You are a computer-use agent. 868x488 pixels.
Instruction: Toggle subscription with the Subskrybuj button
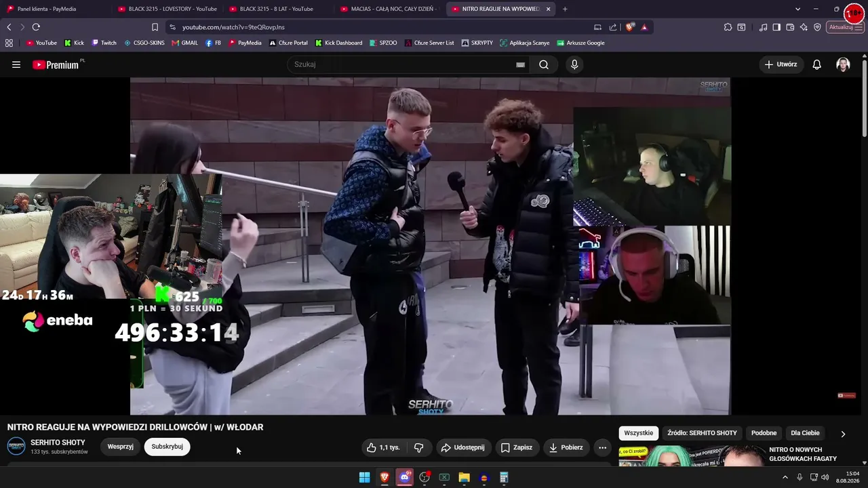click(167, 447)
